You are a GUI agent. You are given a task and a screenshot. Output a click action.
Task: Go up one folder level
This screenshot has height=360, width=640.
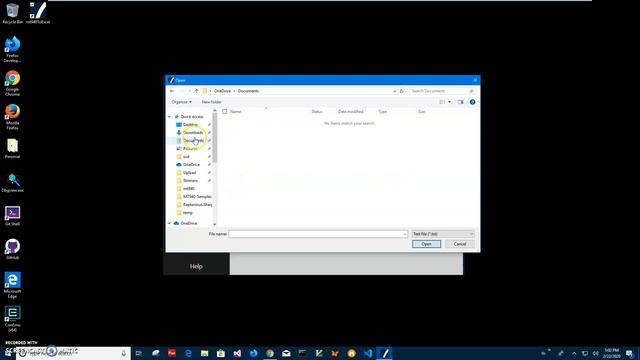197,91
